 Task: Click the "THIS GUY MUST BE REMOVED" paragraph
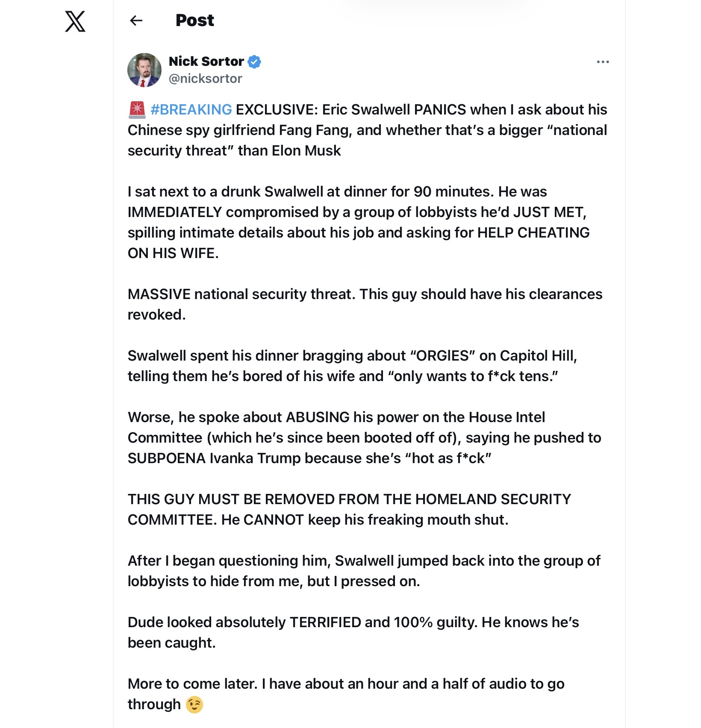[349, 509]
